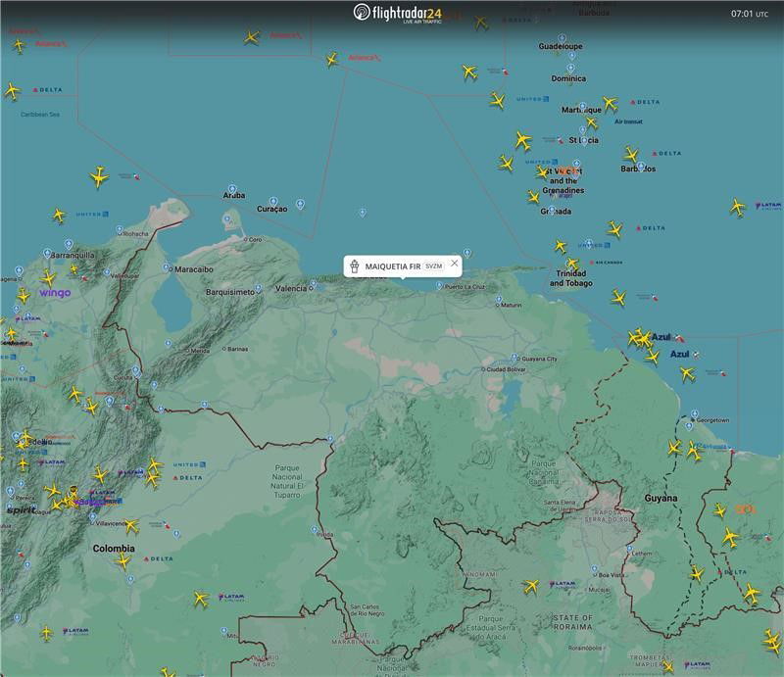This screenshot has width=784, height=677.
Task: Select the plane next to wingo label
Action: (47, 278)
